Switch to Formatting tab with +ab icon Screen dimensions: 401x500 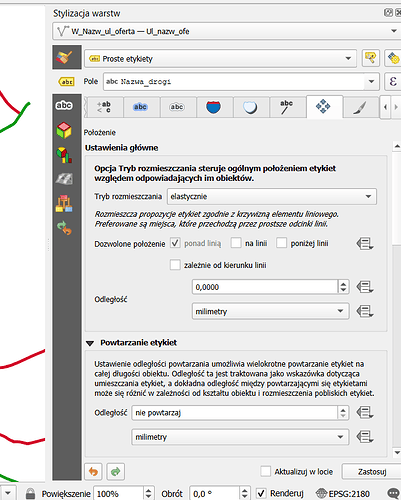click(x=104, y=107)
